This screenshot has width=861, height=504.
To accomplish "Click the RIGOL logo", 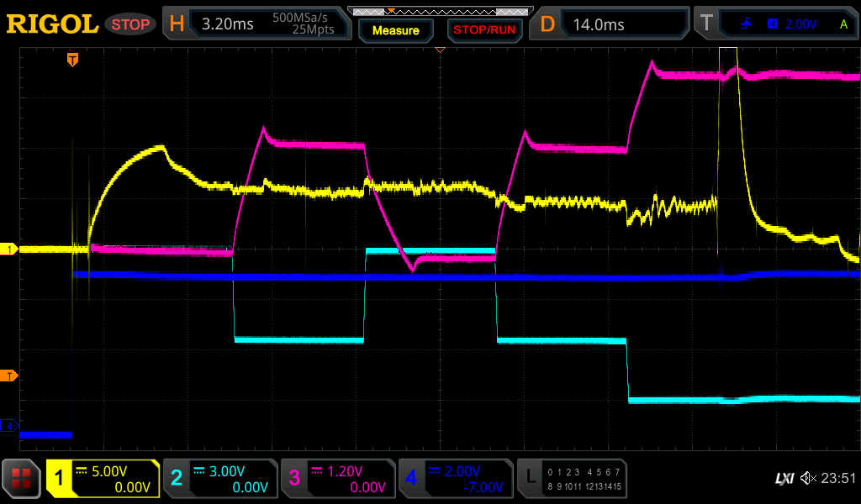I will (x=51, y=24).
